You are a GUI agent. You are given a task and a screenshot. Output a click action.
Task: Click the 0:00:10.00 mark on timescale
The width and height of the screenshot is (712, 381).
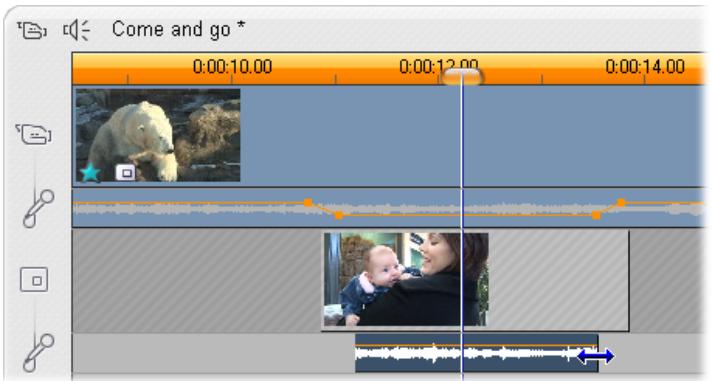232,67
